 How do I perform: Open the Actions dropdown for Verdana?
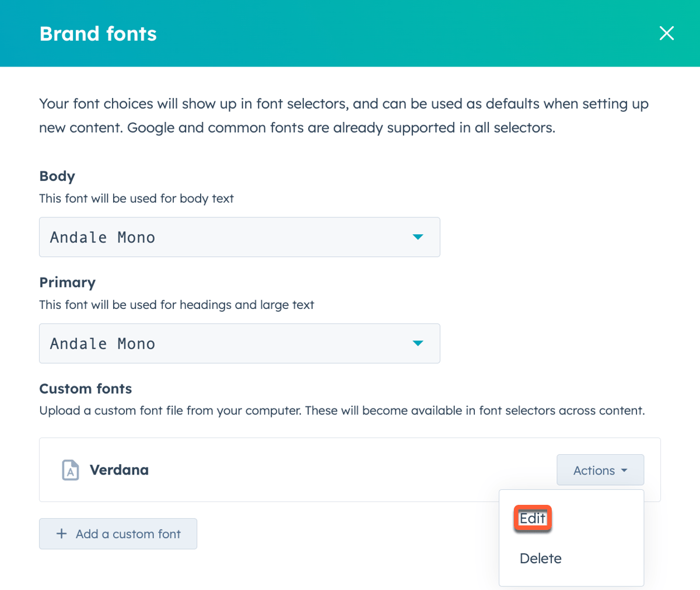point(600,470)
